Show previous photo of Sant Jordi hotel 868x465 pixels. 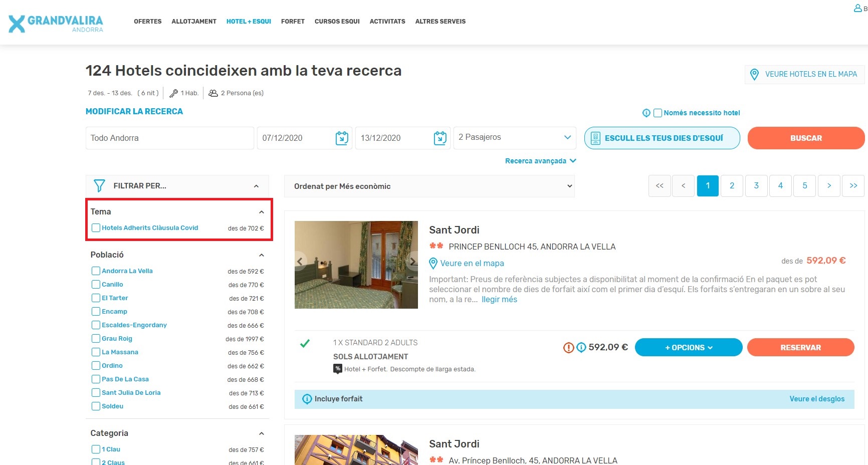(x=300, y=261)
